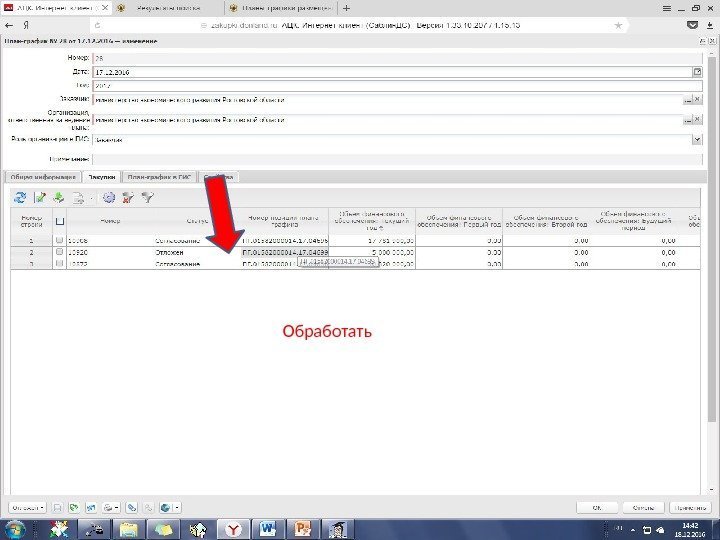Toggle the select-all checkbox in table header
The width and height of the screenshot is (720, 540).
60,221
